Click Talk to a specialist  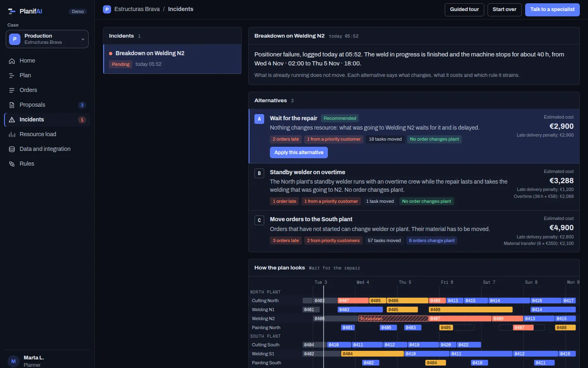point(552,9)
